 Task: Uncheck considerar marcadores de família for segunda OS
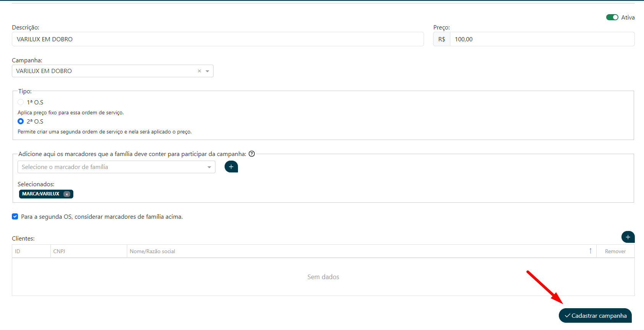point(15,216)
